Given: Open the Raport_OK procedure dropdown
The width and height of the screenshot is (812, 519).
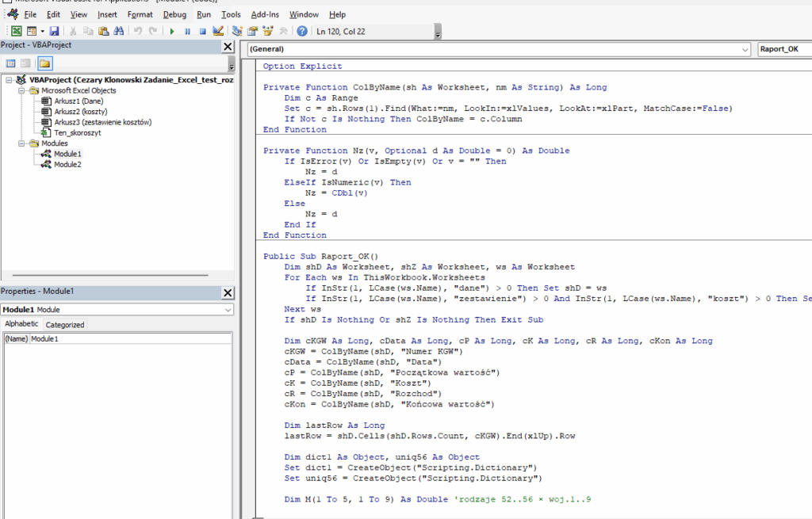Looking at the screenshot, I should click(x=784, y=49).
